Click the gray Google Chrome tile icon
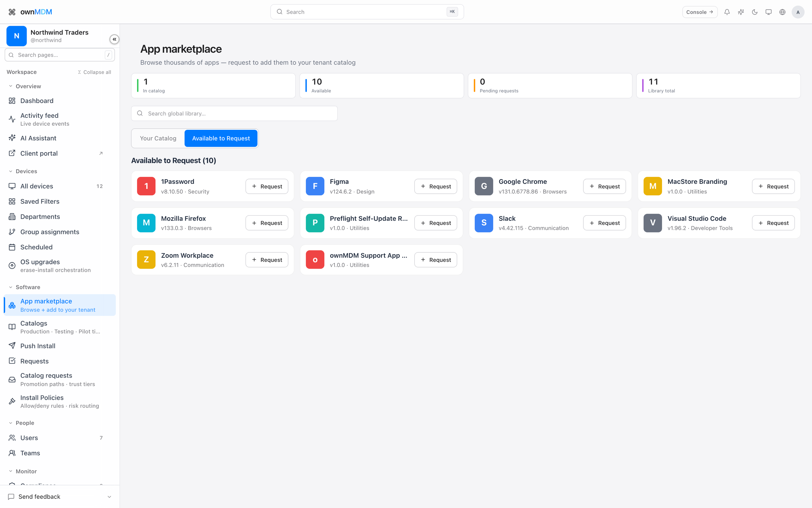This screenshot has height=508, width=812. [484, 186]
